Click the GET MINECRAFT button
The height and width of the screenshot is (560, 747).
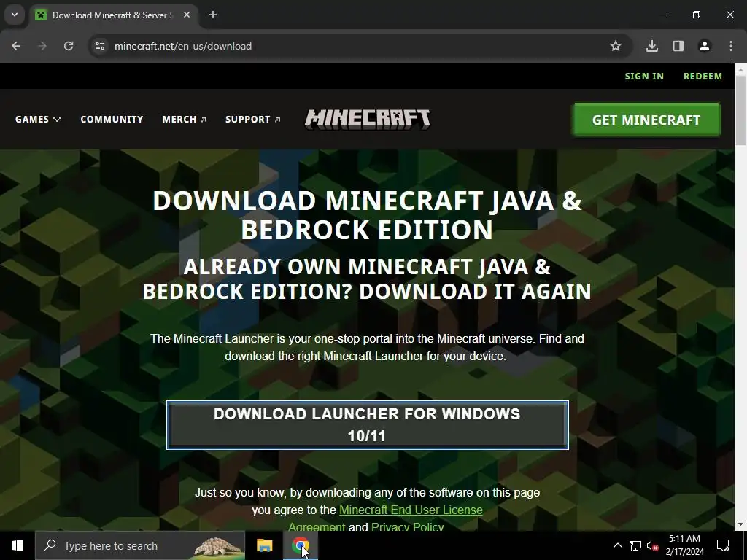[x=646, y=120]
